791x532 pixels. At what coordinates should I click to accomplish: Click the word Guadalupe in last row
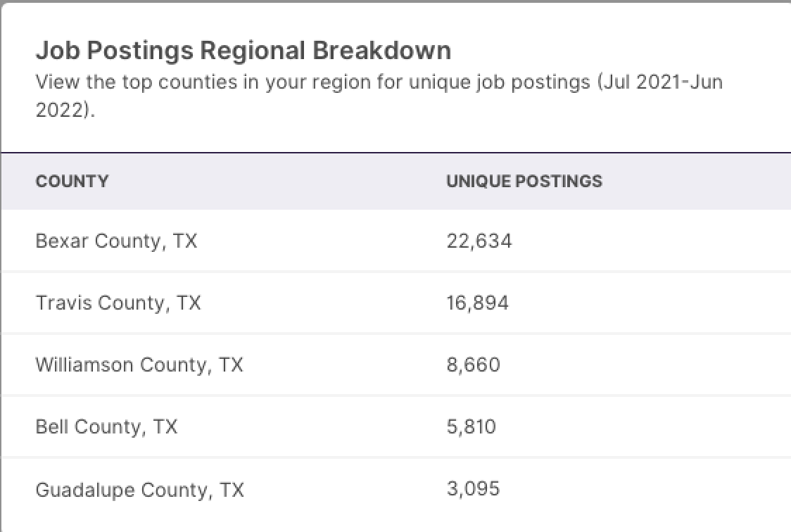click(x=84, y=490)
